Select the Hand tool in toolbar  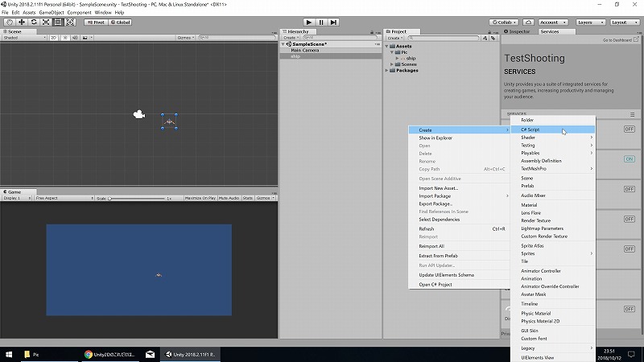coord(10,23)
